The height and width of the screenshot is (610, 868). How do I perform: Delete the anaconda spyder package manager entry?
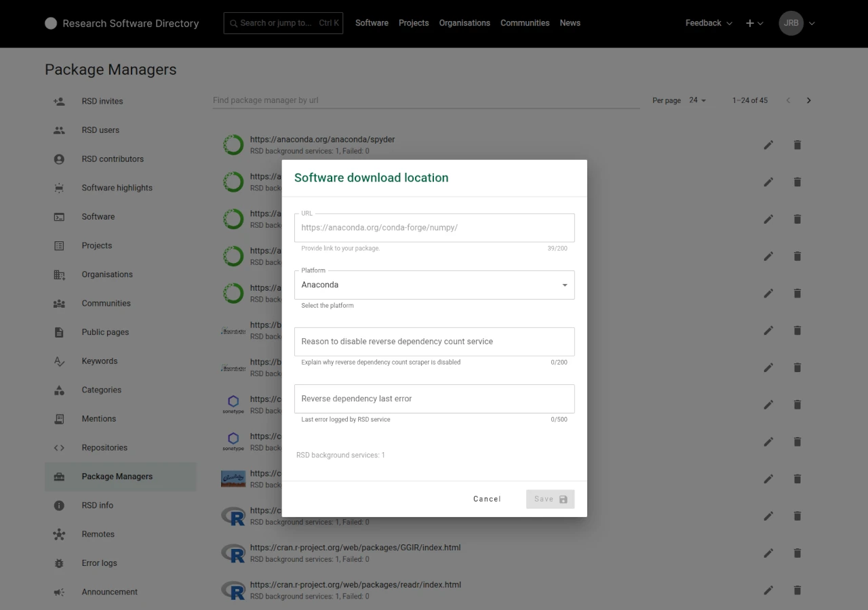(797, 145)
